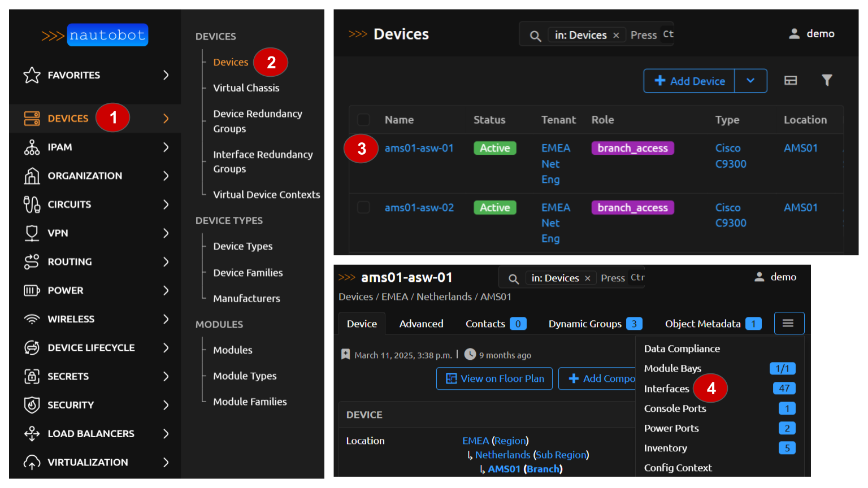The width and height of the screenshot is (868, 488).
Task: Open the Add Device dropdown arrow
Action: (x=750, y=81)
